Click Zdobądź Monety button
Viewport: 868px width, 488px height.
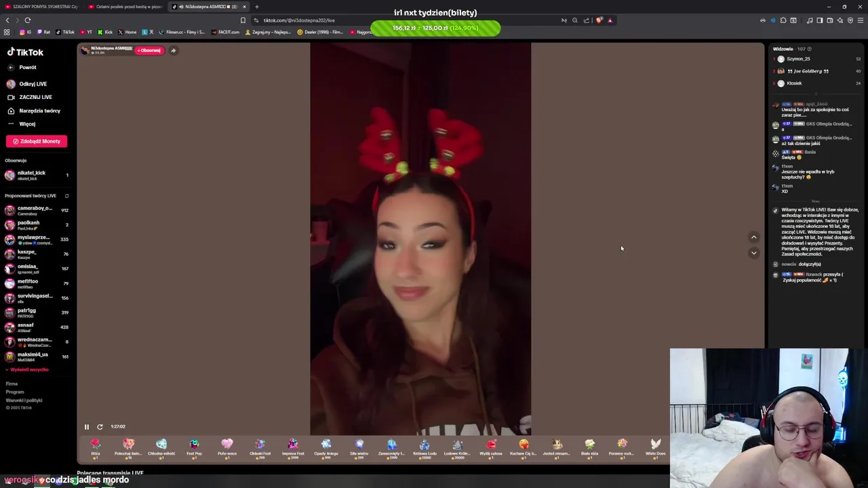coord(37,141)
